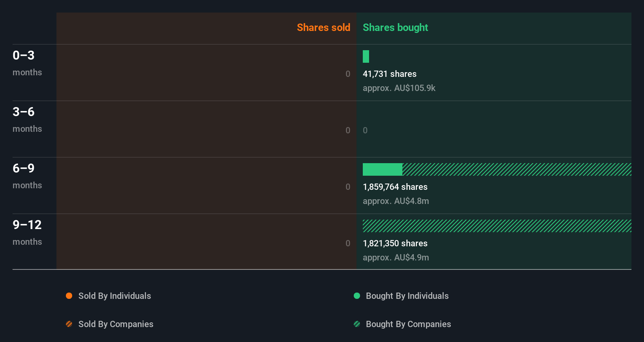Click the Shares bought column header
644x342 pixels.
coord(395,27)
